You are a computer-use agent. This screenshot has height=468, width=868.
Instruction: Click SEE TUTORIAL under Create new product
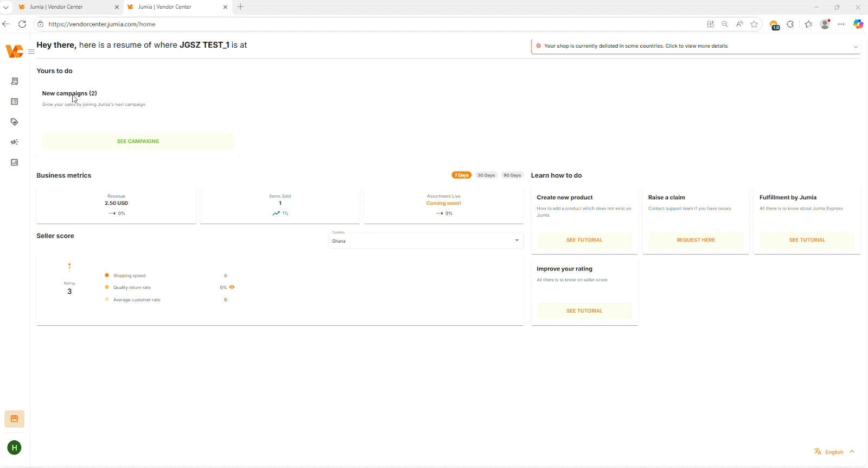[x=584, y=240]
